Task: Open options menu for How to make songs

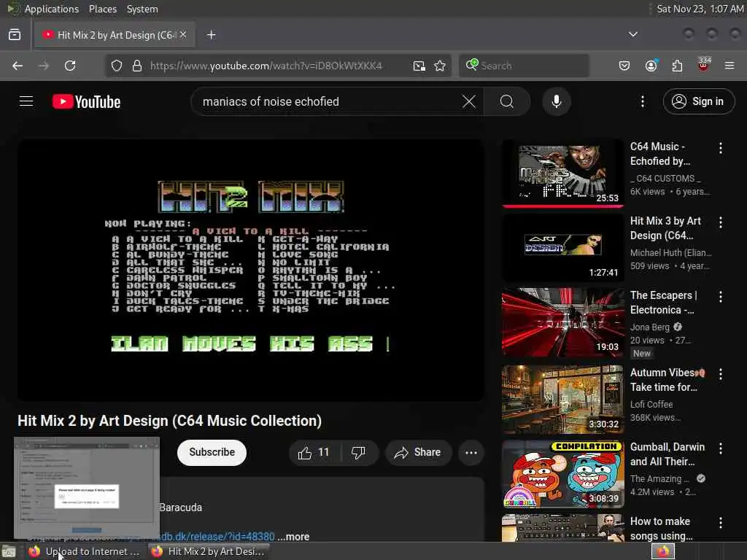Action: 720,523
